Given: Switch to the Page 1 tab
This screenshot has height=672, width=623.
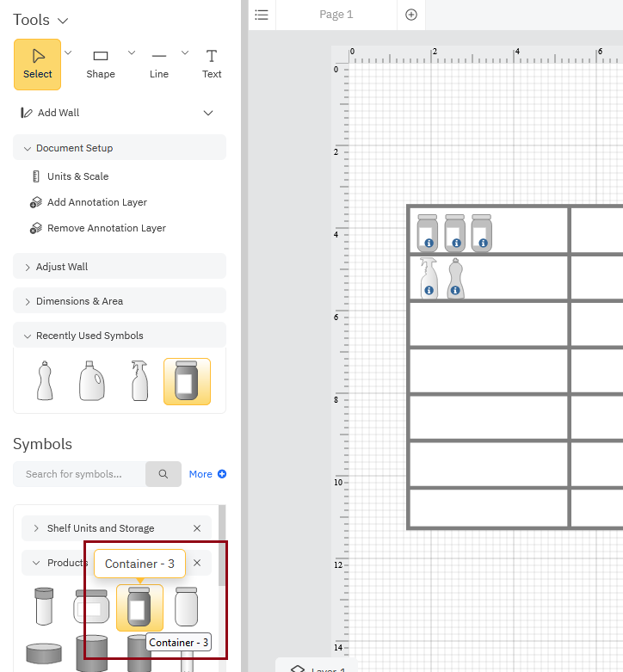Looking at the screenshot, I should (x=336, y=15).
